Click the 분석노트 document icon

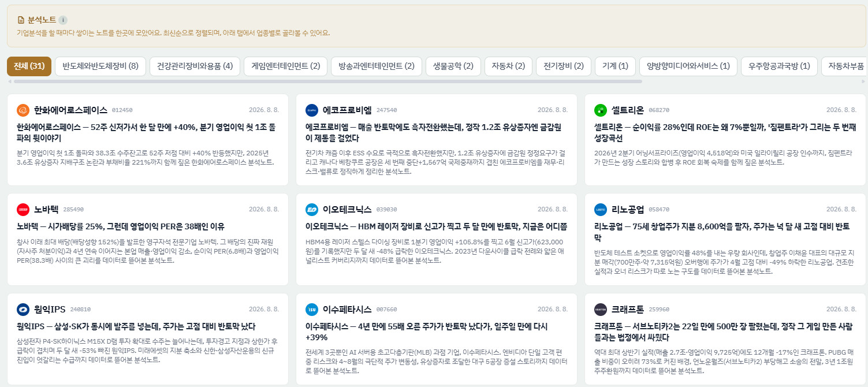coord(21,20)
